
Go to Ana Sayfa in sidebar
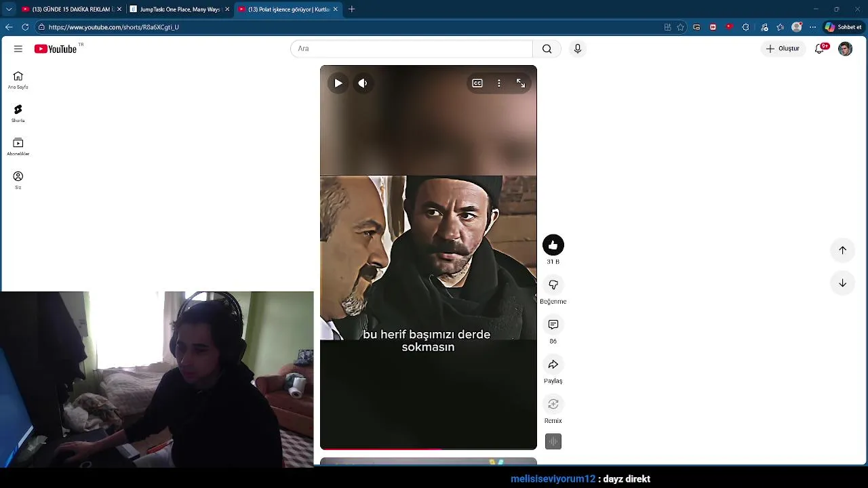[18, 80]
